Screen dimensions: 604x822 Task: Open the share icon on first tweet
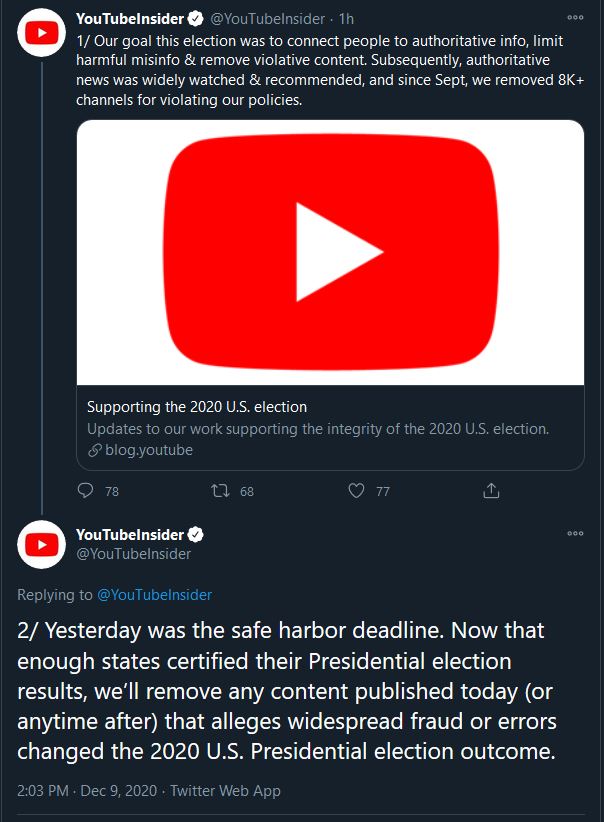pos(491,491)
